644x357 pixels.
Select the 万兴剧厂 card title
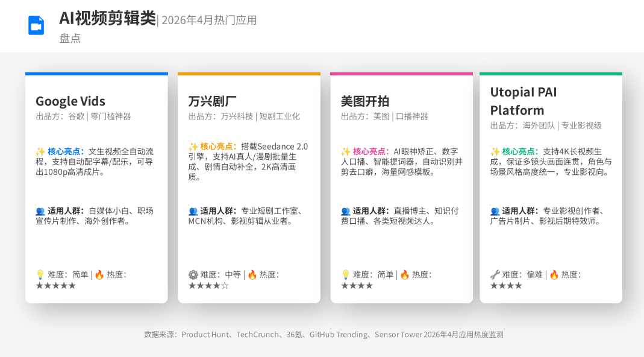click(212, 101)
